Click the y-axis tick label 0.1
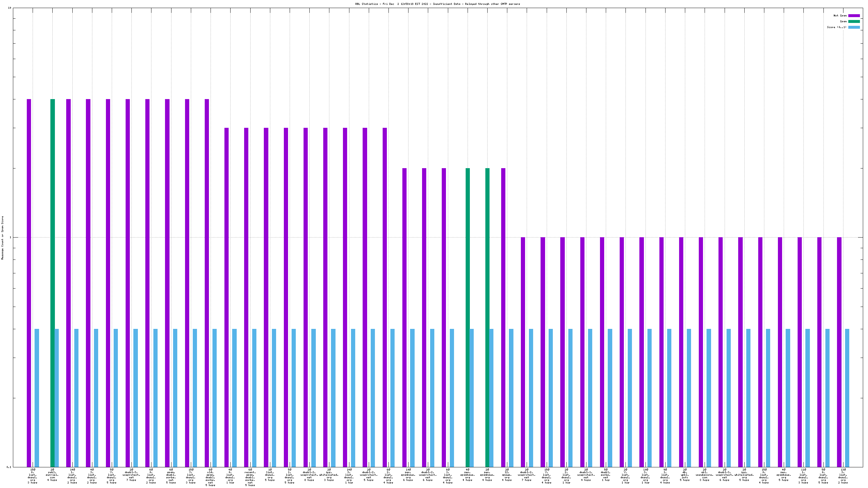Image resolution: width=868 pixels, height=488 pixels. [9, 467]
